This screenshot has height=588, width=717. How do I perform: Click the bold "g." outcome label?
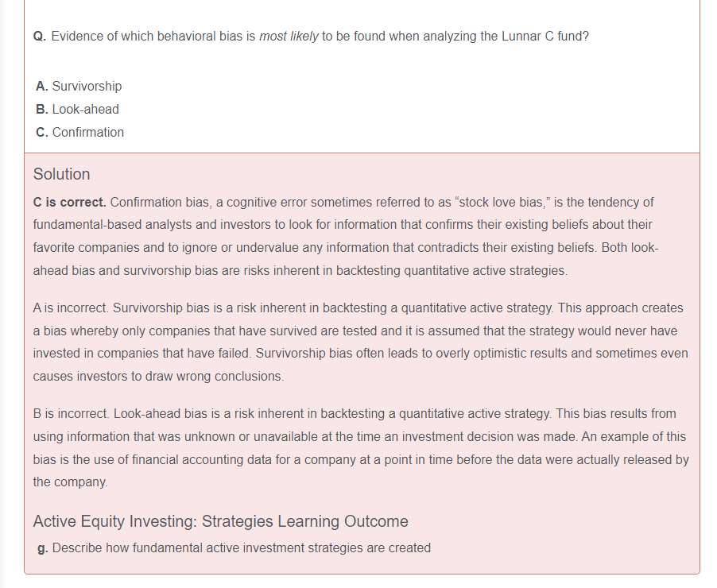pos(43,547)
